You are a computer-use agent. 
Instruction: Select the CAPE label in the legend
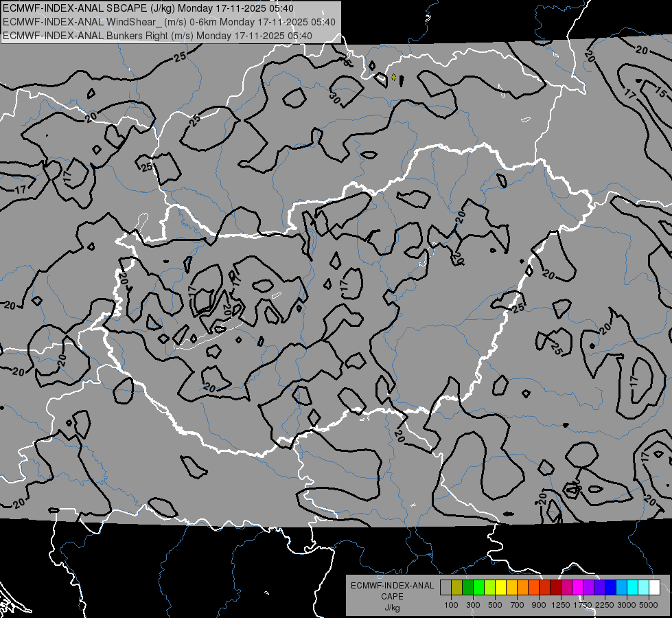(x=392, y=597)
